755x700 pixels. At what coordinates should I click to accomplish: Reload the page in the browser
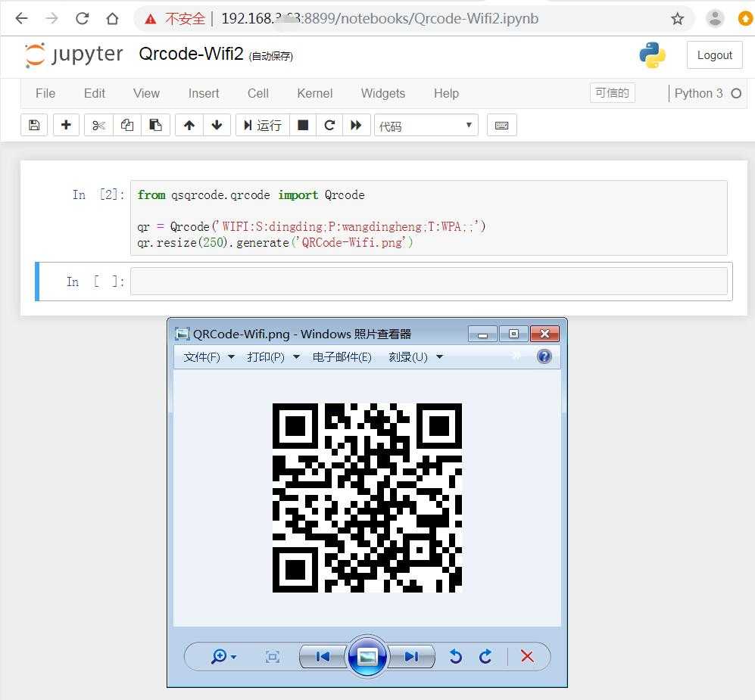click(x=83, y=18)
